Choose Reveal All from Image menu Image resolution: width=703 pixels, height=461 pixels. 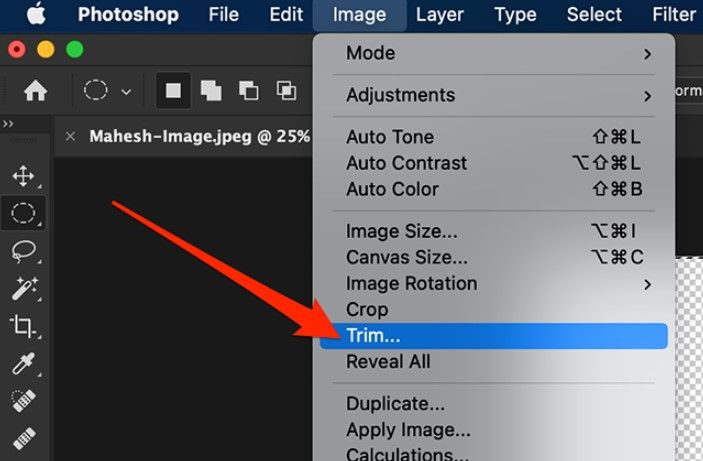click(x=494, y=362)
